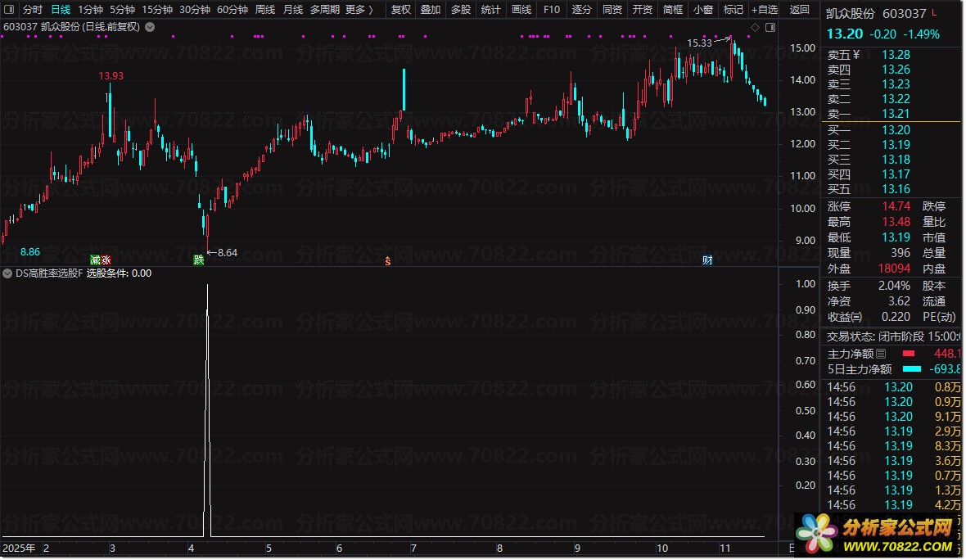Open 多股 multi-stock view
Image resolution: width=966 pixels, height=560 pixels.
[461, 9]
